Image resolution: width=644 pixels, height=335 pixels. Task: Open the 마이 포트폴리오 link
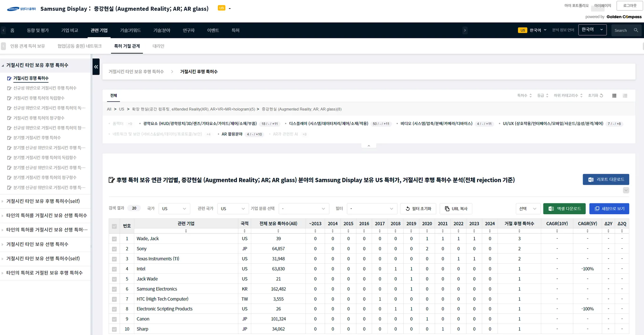click(576, 6)
